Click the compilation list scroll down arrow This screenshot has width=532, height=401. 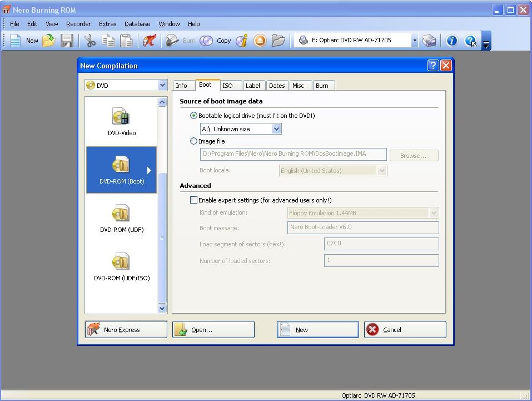(162, 308)
